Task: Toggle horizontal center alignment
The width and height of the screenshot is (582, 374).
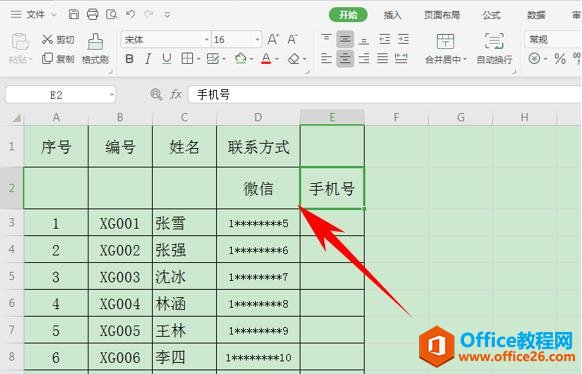Action: [345, 58]
